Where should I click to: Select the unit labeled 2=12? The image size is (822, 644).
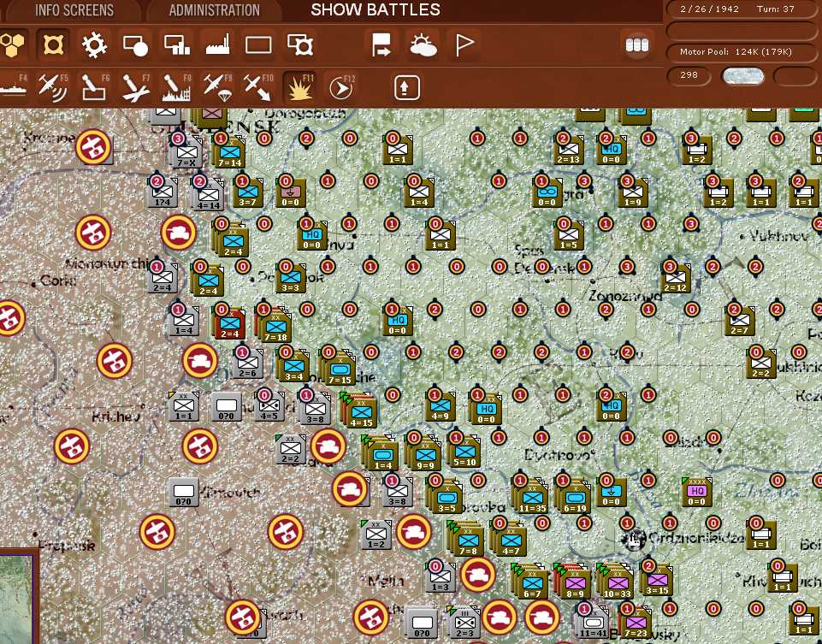[x=675, y=278]
